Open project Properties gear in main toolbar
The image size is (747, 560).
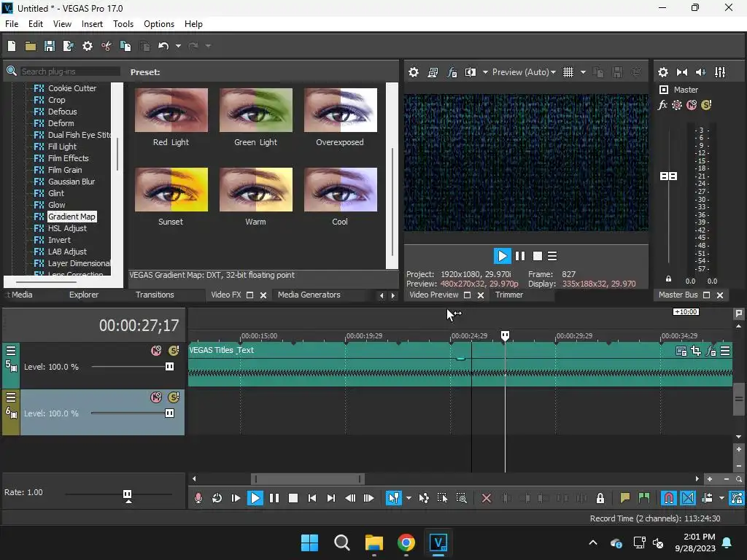pyautogui.click(x=88, y=46)
